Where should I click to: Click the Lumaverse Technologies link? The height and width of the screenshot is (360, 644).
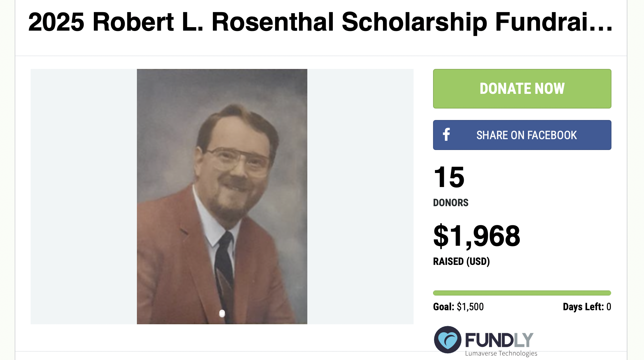501,353
